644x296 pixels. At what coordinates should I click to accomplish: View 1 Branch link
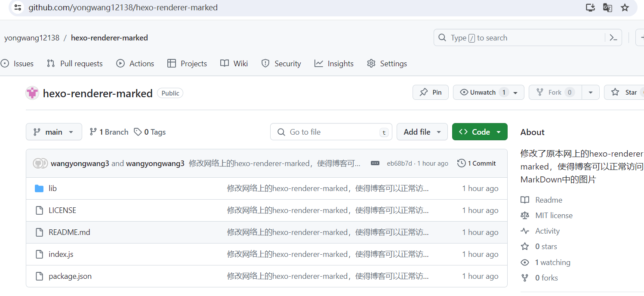click(x=109, y=132)
